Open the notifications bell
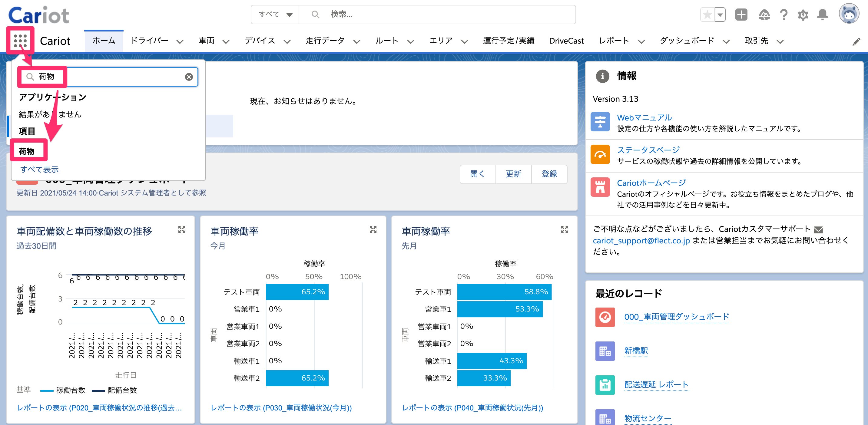 [823, 15]
